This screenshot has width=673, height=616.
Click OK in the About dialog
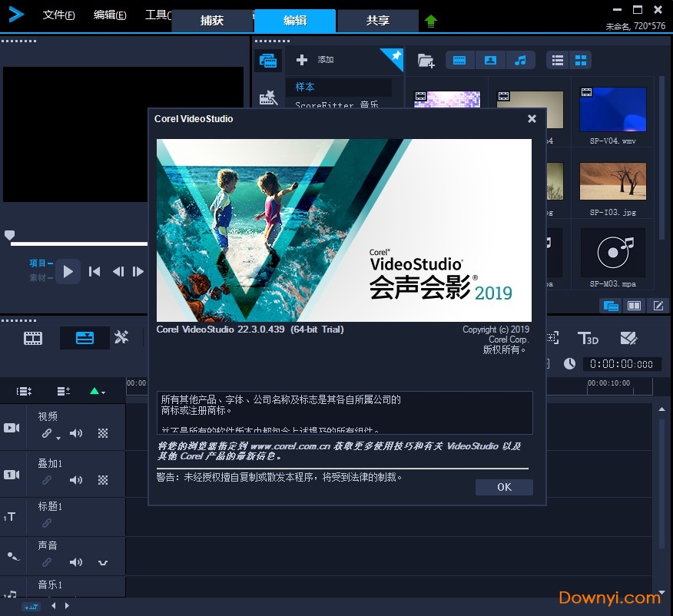click(x=504, y=487)
